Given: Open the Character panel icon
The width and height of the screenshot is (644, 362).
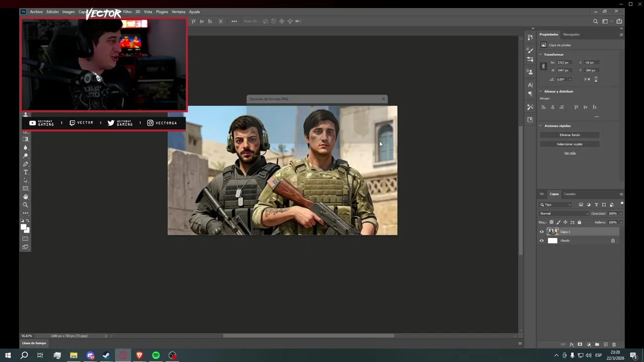Looking at the screenshot, I should 530,85.
